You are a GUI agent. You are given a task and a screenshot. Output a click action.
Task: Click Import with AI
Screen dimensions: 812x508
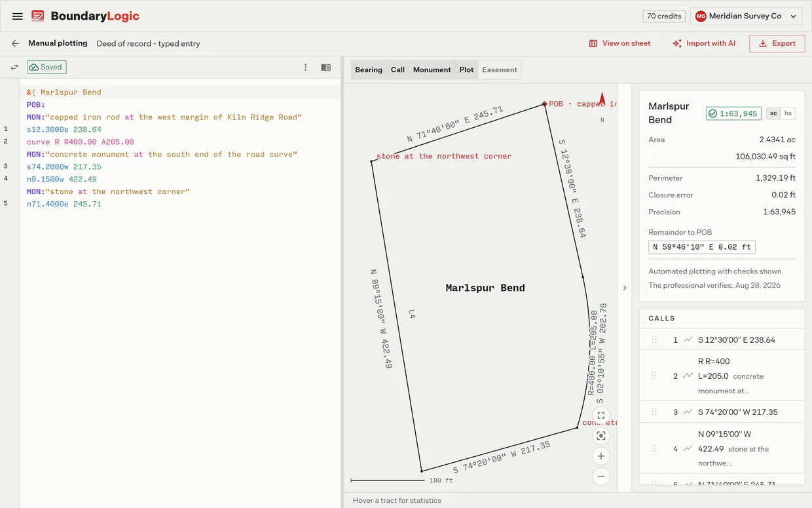(704, 43)
